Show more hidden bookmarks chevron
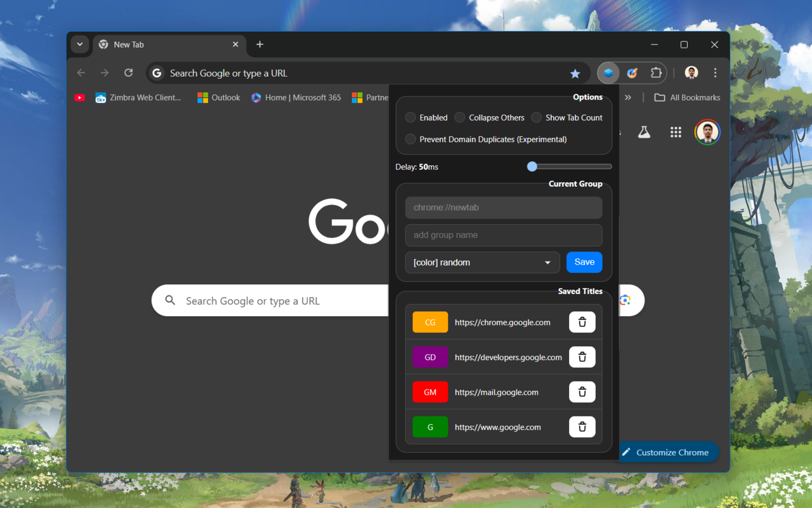812x508 pixels. (628, 98)
